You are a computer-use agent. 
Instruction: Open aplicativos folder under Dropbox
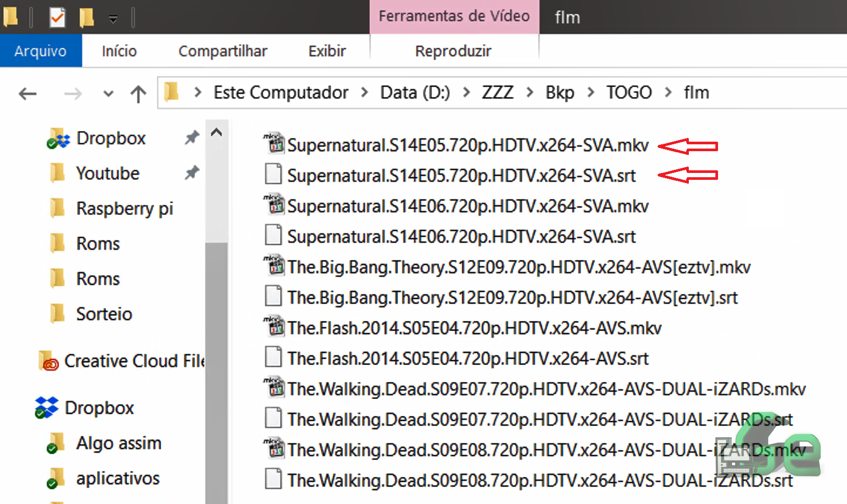[118, 479]
